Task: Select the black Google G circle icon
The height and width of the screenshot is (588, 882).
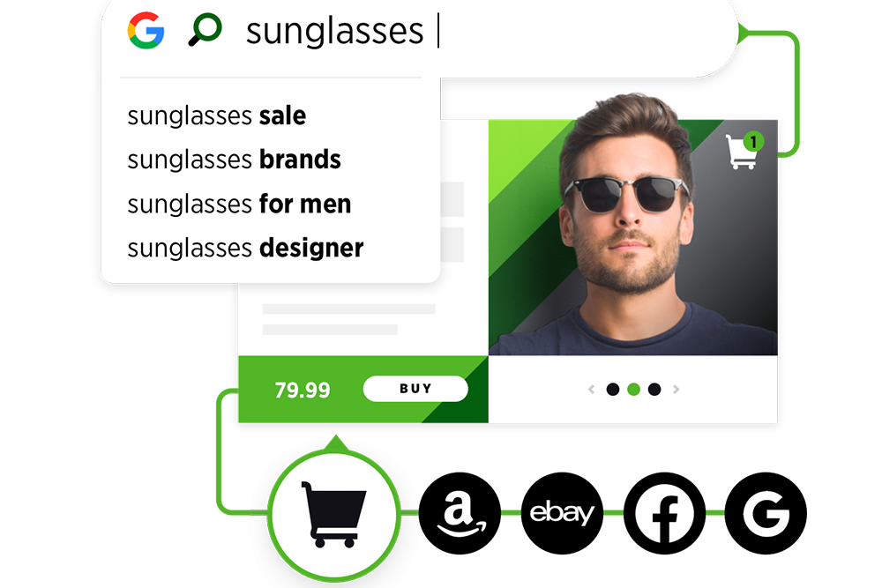Action: tap(766, 513)
